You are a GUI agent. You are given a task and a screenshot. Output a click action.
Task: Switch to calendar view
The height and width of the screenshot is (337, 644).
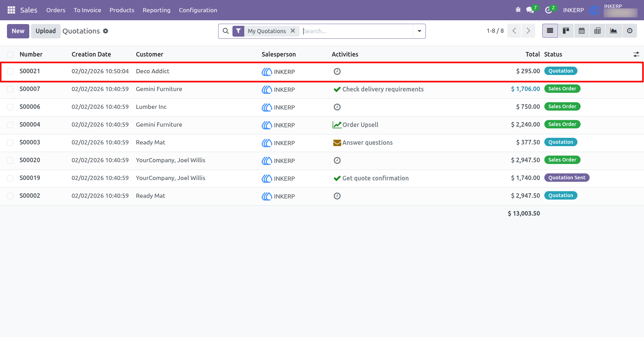pyautogui.click(x=582, y=31)
